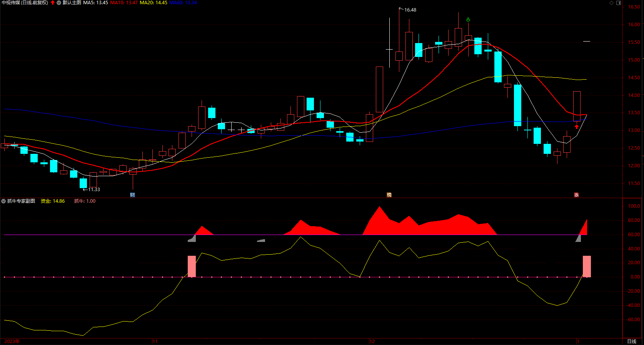This screenshot has height=345, width=644.
Task: Click the pink 抓牛 signal bar in January
Action: pos(587,266)
